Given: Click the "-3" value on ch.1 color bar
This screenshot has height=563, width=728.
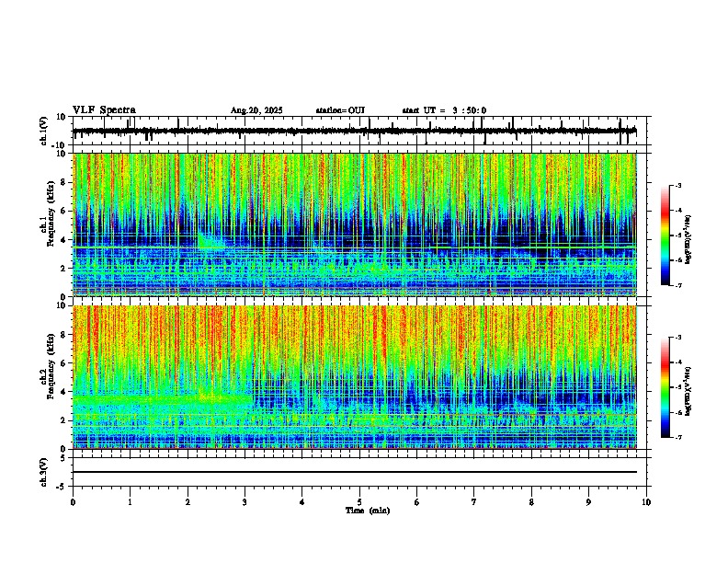Looking at the screenshot, I should click(x=677, y=185).
